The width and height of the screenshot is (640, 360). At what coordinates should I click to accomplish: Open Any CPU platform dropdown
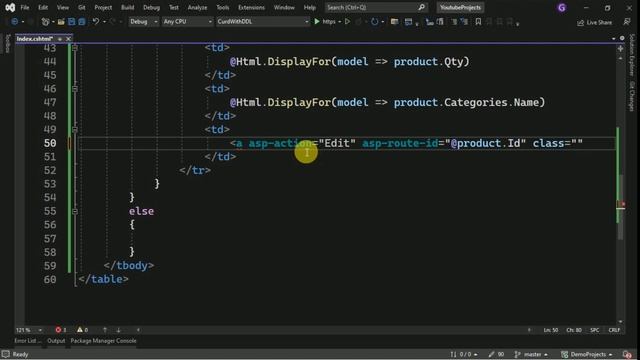187,22
